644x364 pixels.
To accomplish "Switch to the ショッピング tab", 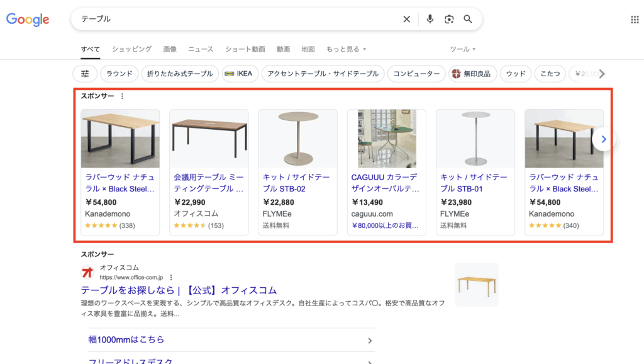I will (132, 49).
